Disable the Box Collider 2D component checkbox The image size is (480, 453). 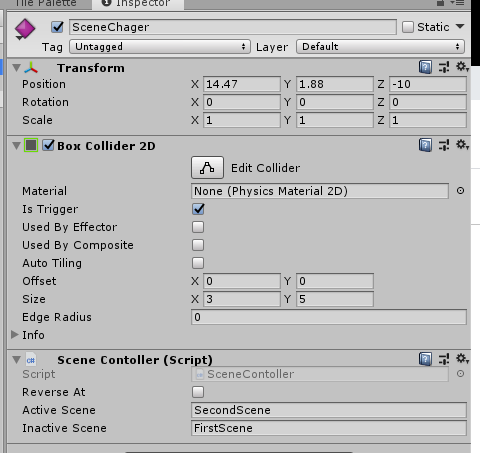tap(48, 145)
